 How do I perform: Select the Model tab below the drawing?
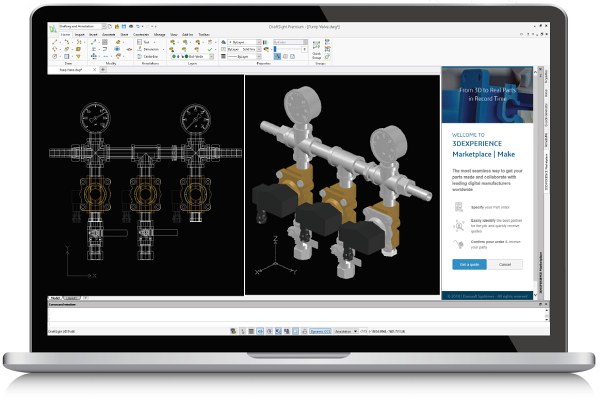tap(55, 298)
